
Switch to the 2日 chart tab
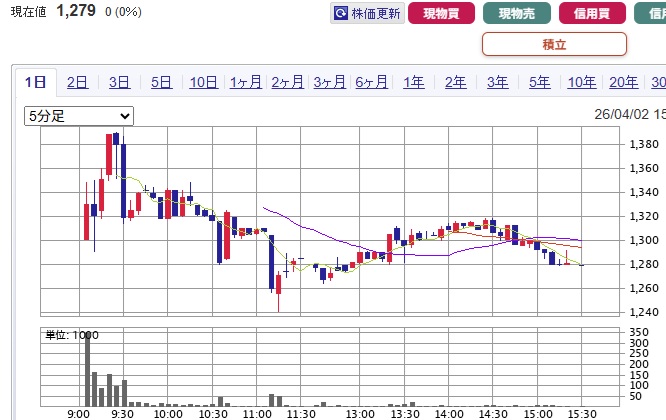pyautogui.click(x=77, y=82)
